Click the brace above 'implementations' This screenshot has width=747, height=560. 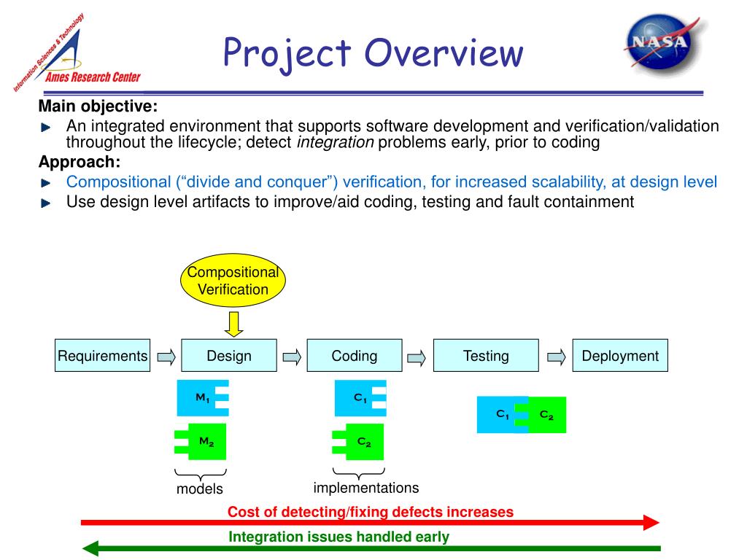pos(359,473)
